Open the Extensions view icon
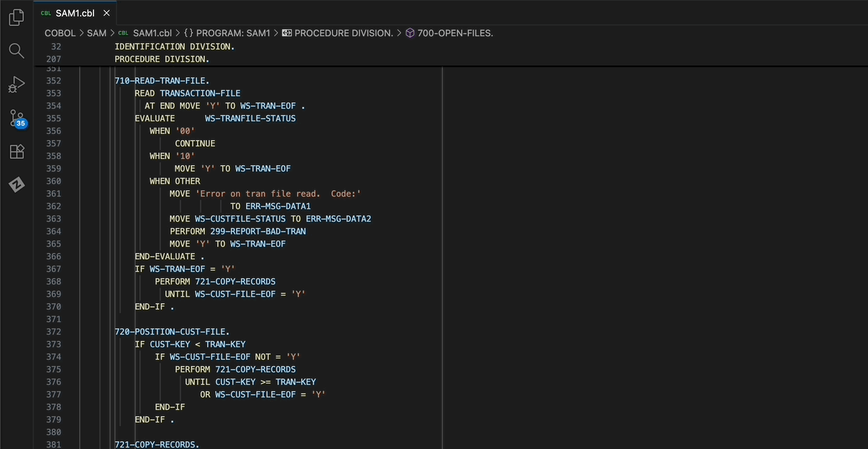This screenshot has height=449, width=868. click(x=17, y=151)
